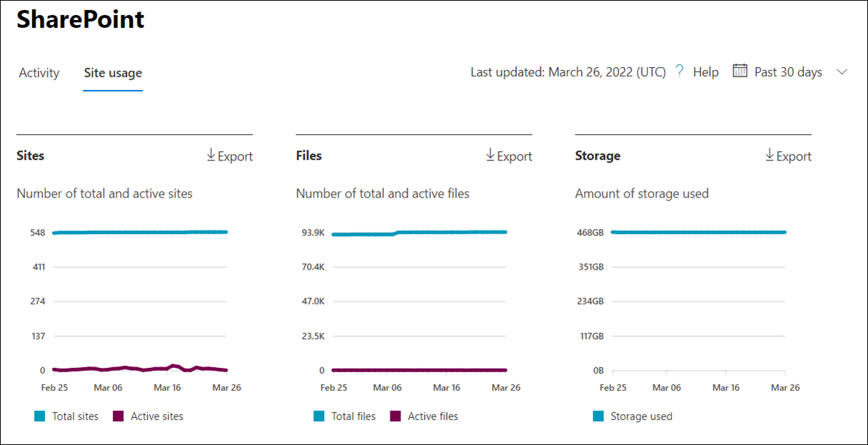Click the calendar icon beside Past 30 days

pyautogui.click(x=740, y=71)
